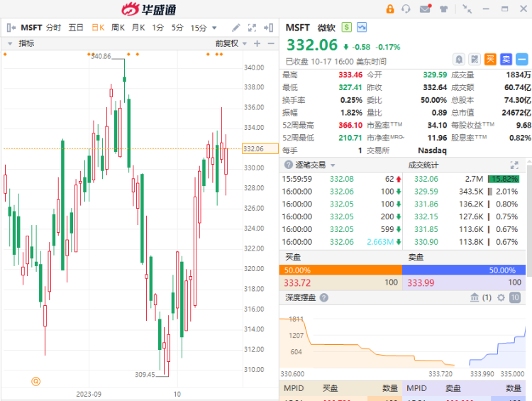532x401 pixels.
Task: Select the 15分 chart interval tab
Action: tap(199, 28)
